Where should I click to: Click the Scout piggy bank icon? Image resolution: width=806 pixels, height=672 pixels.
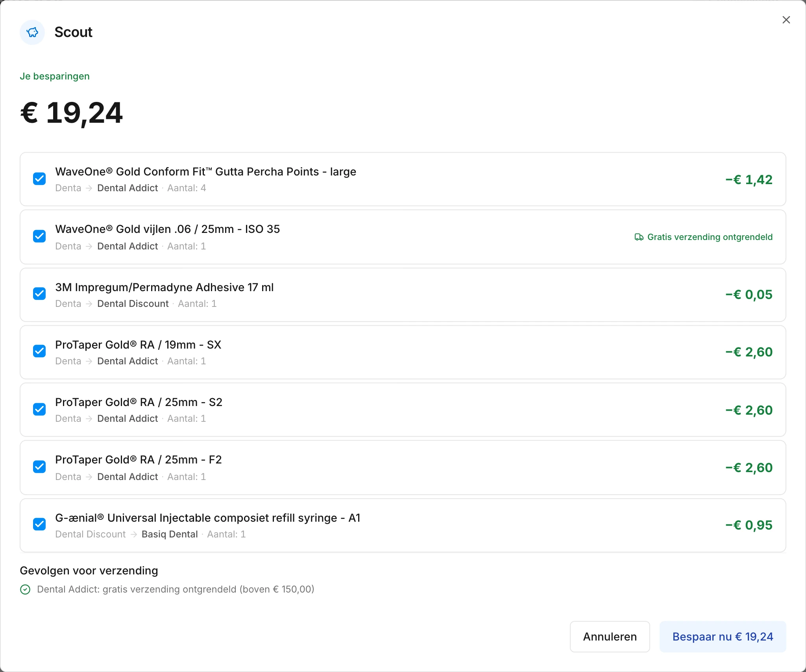click(x=32, y=32)
